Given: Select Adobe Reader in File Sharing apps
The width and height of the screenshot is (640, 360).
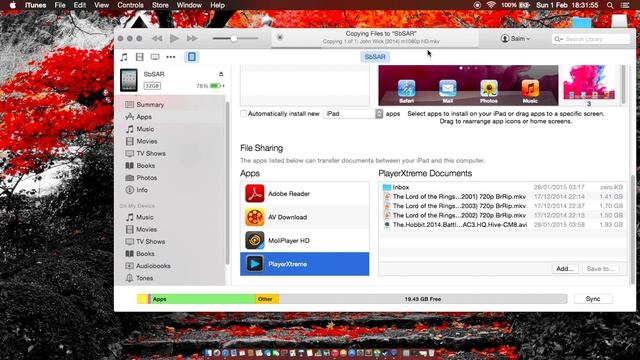Looking at the screenshot, I should pyautogui.click(x=304, y=193).
